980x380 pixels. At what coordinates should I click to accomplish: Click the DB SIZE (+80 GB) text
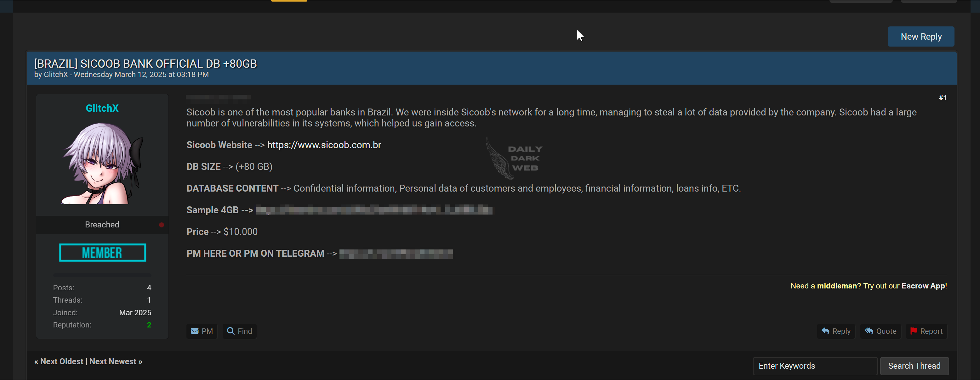(229, 166)
